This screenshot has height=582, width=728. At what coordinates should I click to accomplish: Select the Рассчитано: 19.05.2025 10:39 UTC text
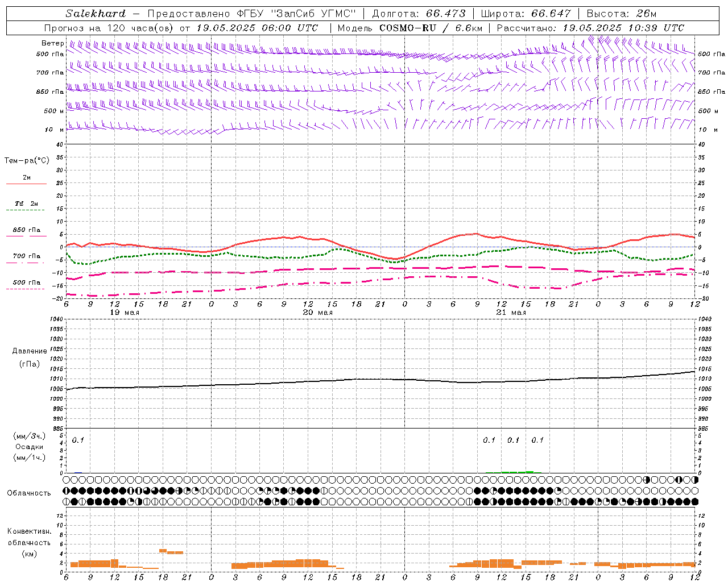click(590, 28)
